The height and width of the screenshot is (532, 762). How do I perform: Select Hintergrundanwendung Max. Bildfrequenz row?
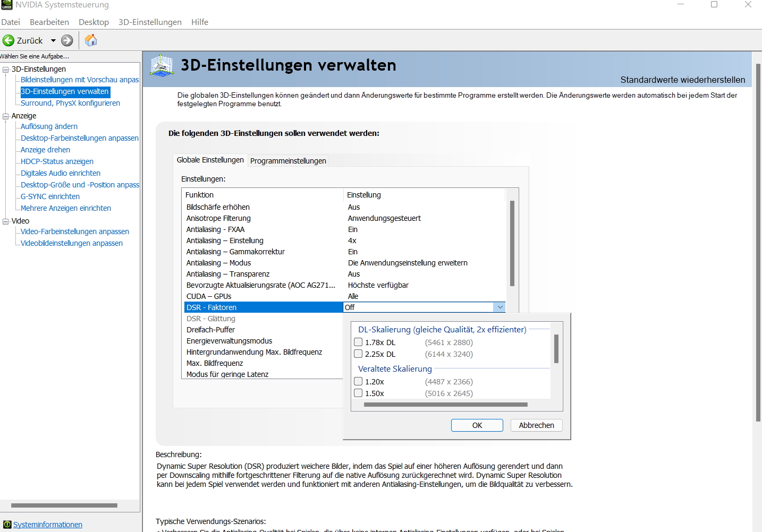tap(264, 352)
